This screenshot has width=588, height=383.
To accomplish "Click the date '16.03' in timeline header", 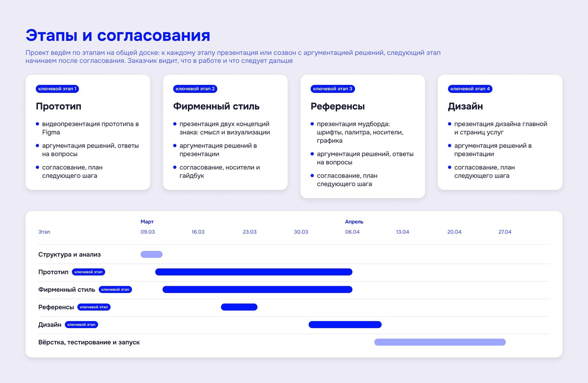I will [x=198, y=232].
